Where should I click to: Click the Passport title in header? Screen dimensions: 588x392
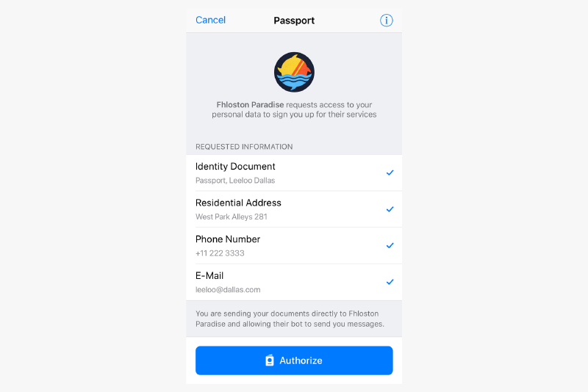pos(294,21)
